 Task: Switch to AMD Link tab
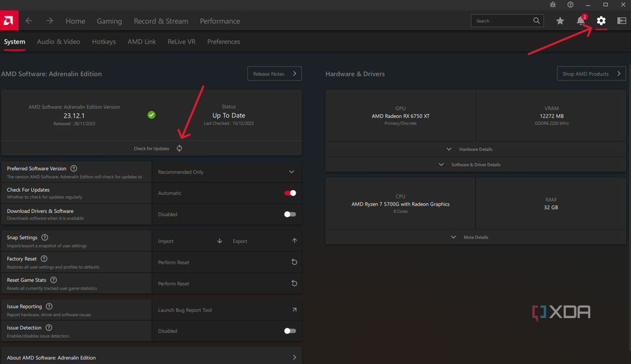tap(142, 41)
